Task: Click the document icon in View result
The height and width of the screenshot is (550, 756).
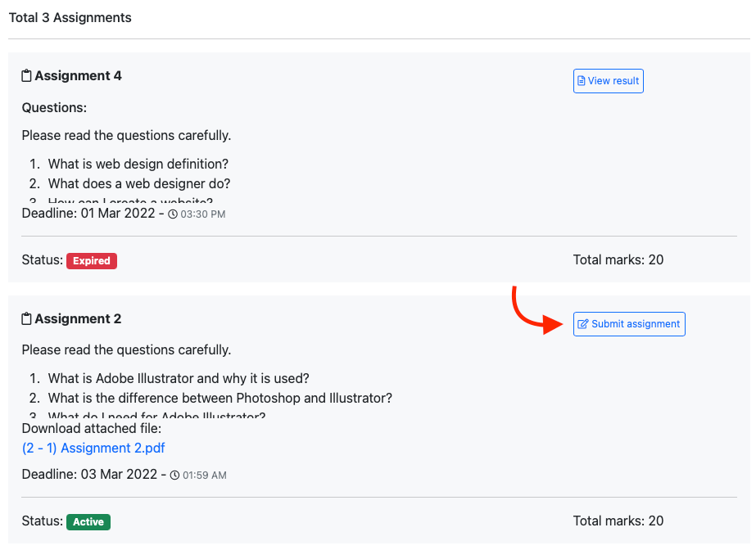Action: pos(582,81)
